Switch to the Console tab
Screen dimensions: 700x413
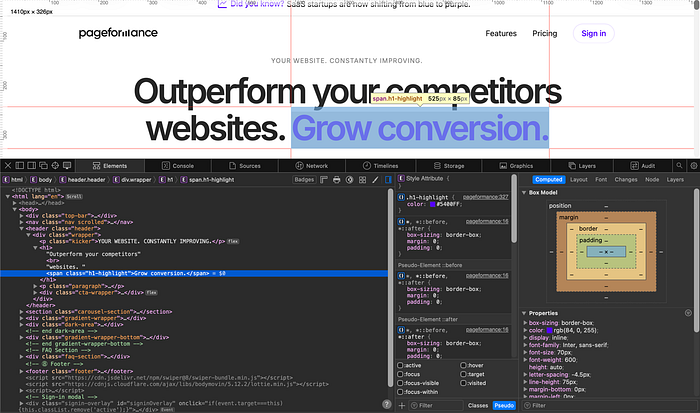click(178, 166)
